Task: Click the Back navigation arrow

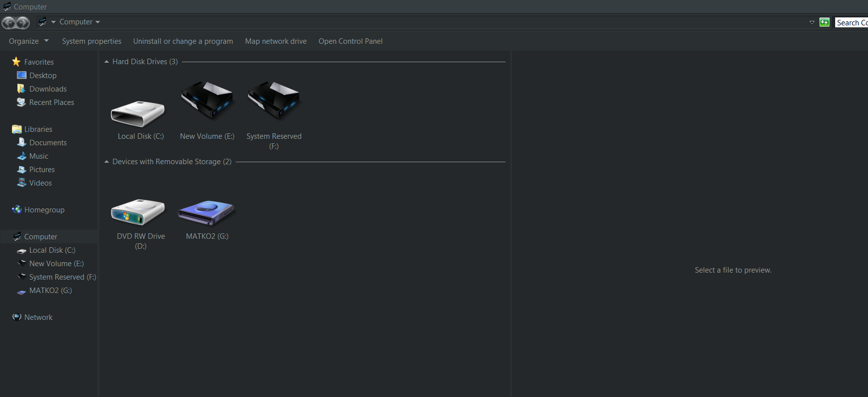Action: (8, 22)
